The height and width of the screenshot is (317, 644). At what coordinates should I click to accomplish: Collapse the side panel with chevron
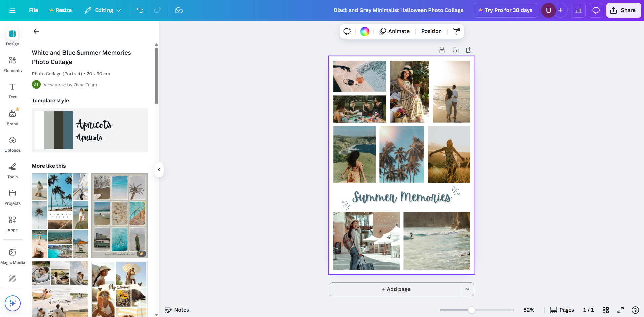pyautogui.click(x=159, y=170)
